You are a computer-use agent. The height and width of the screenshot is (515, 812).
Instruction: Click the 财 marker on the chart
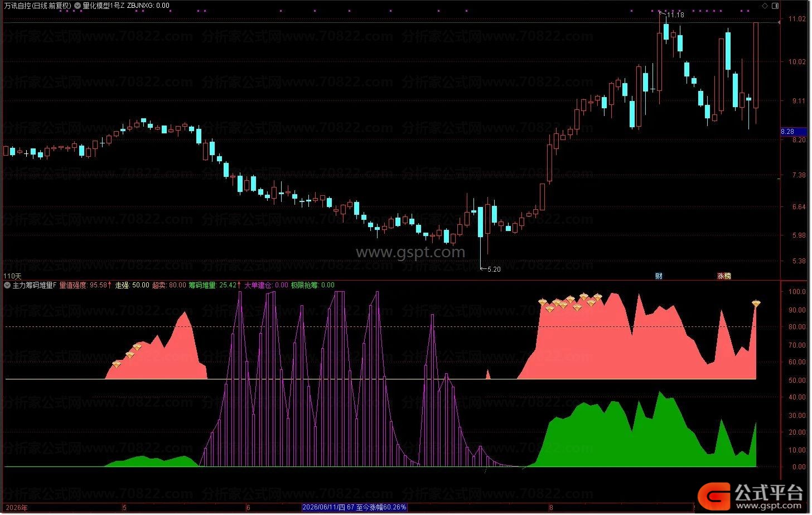(x=659, y=276)
